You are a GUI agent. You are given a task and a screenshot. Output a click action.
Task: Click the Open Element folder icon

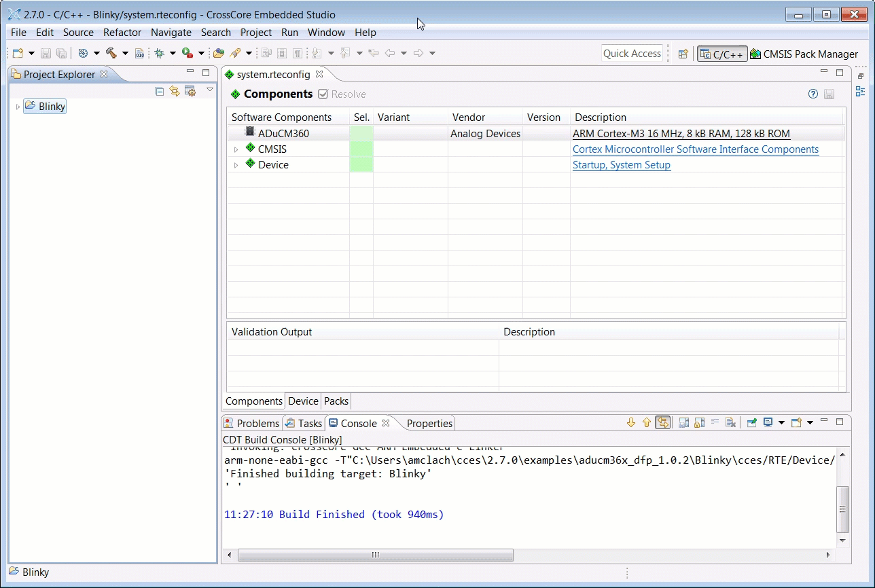pyautogui.click(x=218, y=53)
